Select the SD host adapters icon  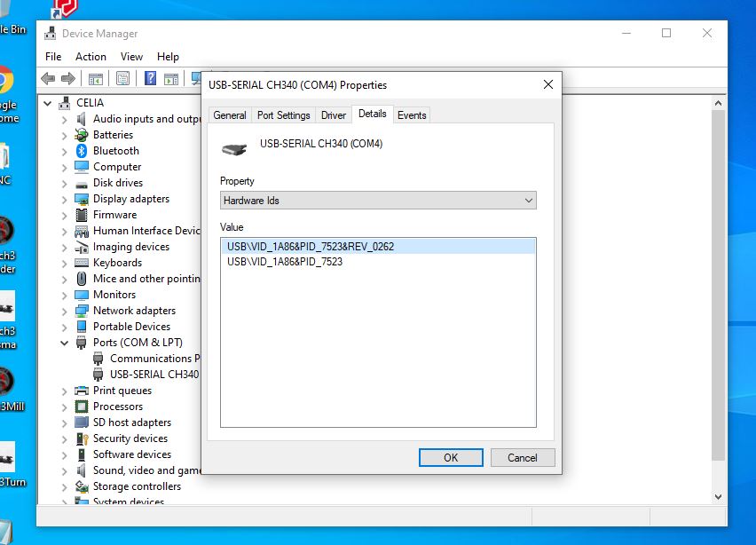coord(82,423)
